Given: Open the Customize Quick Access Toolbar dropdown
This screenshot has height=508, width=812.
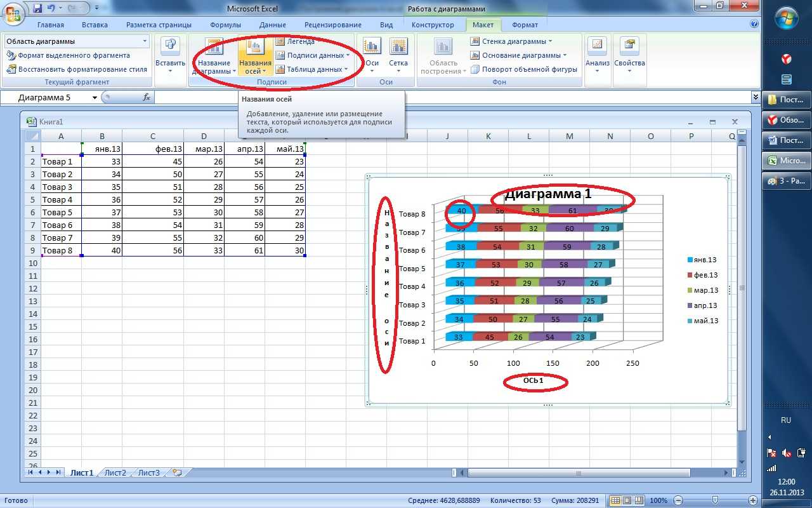Looking at the screenshot, I should coord(96,9).
